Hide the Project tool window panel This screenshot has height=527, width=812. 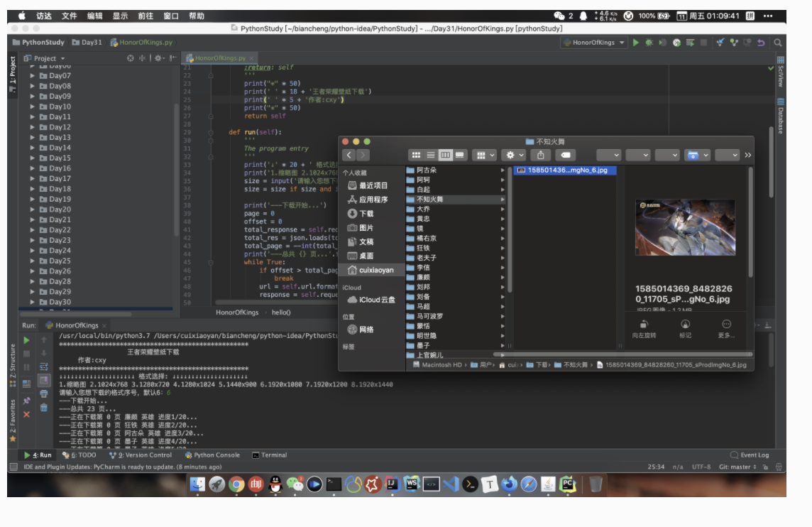(172, 58)
